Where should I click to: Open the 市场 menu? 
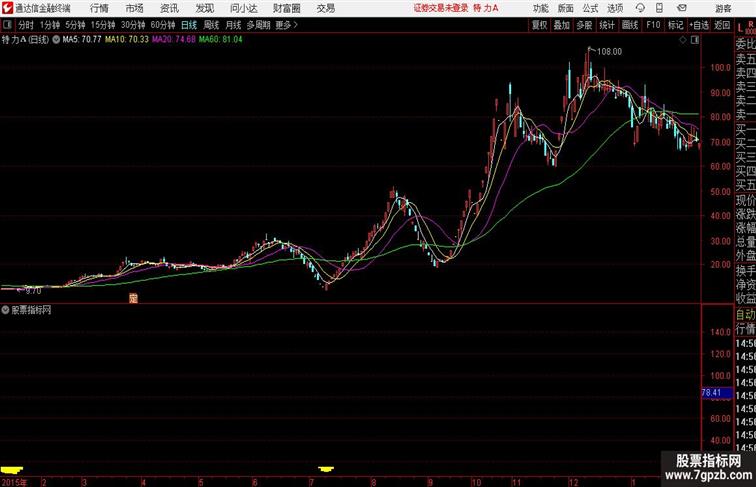135,8
